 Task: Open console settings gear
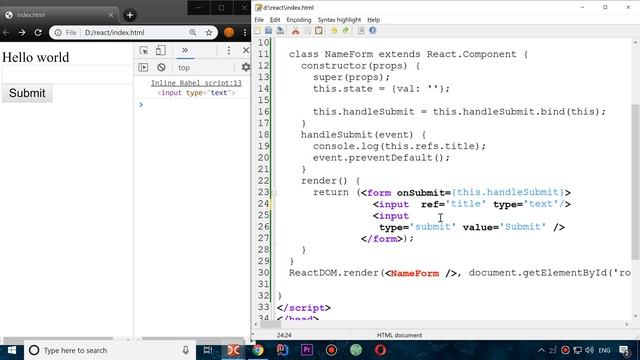click(246, 67)
